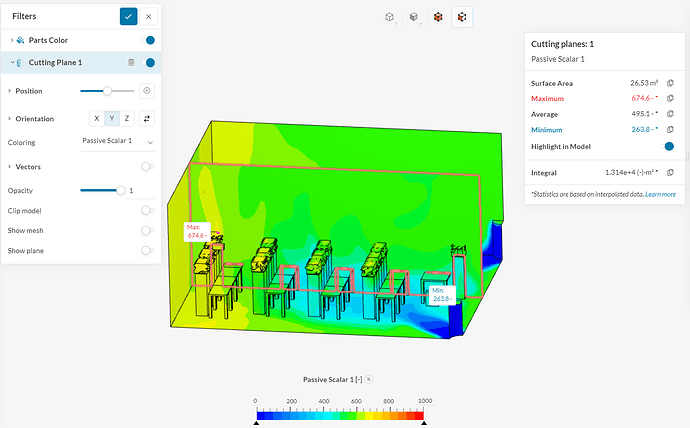Copy the Maximum value
The width and height of the screenshot is (690, 428).
coord(670,98)
